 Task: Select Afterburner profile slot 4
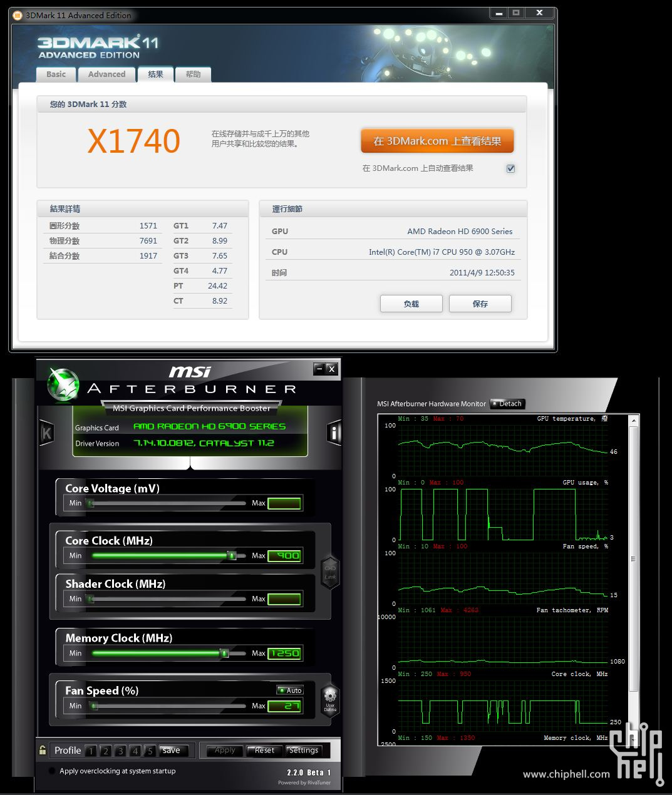click(x=135, y=751)
